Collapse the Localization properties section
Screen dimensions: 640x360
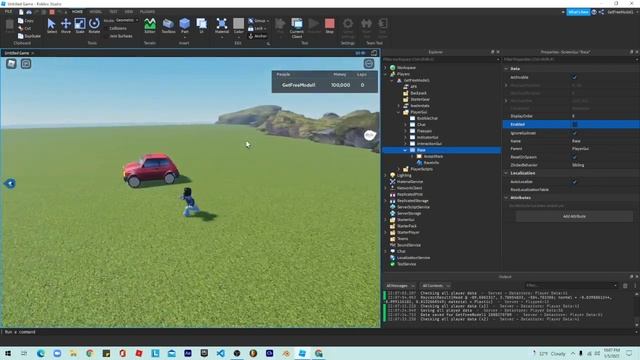(x=507, y=173)
